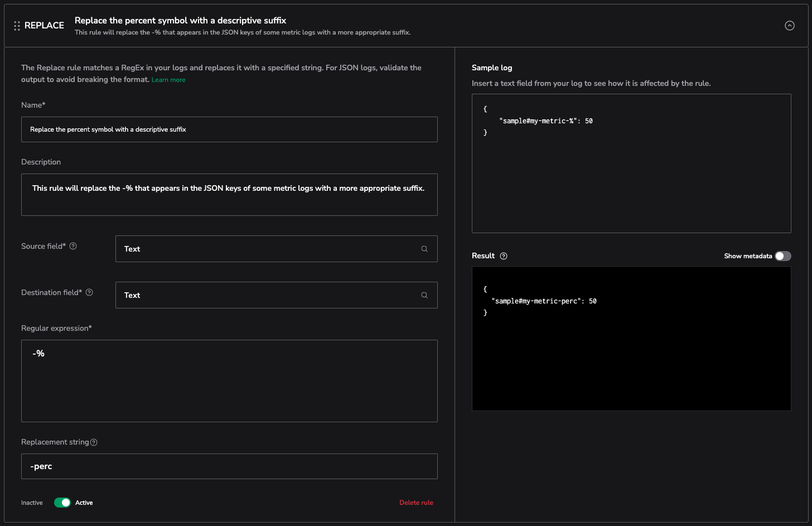Click the Source field search icon
Screen dimensions: 812x526
(x=424, y=249)
